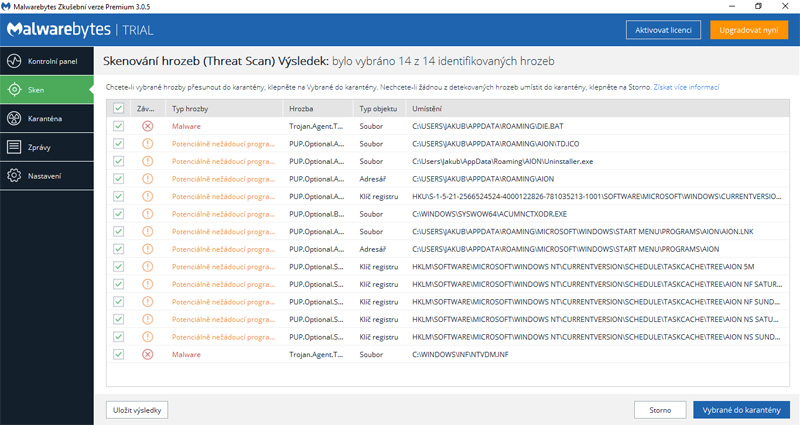Click the Zprávy reports icon
Viewport: 800px width, 425px height.
[14, 147]
